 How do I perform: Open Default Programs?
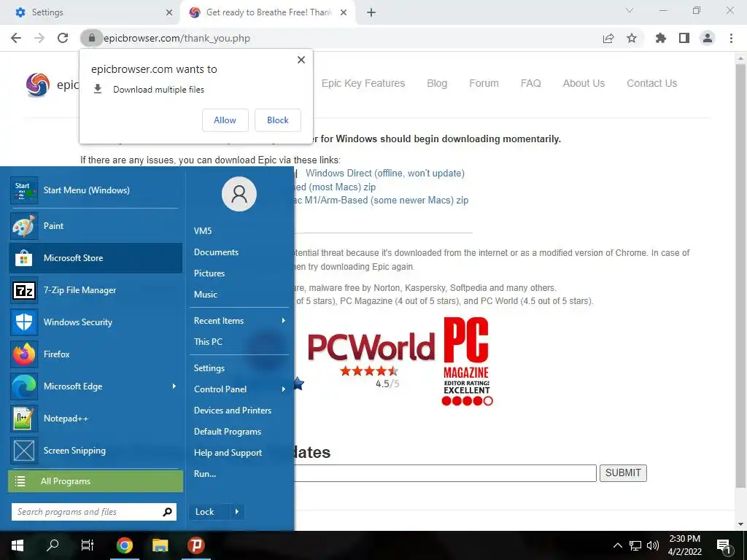point(228,432)
